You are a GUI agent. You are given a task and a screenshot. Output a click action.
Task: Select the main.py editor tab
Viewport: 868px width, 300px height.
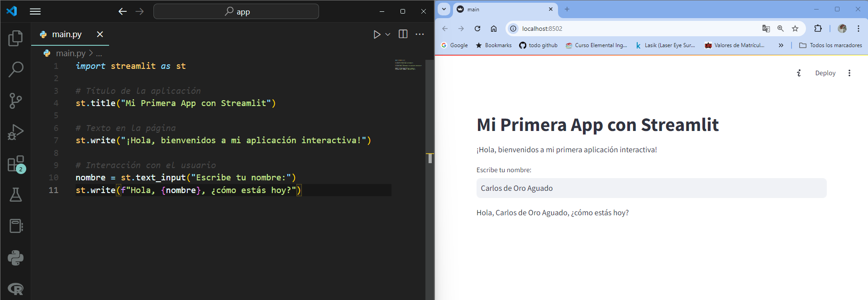pyautogui.click(x=67, y=34)
